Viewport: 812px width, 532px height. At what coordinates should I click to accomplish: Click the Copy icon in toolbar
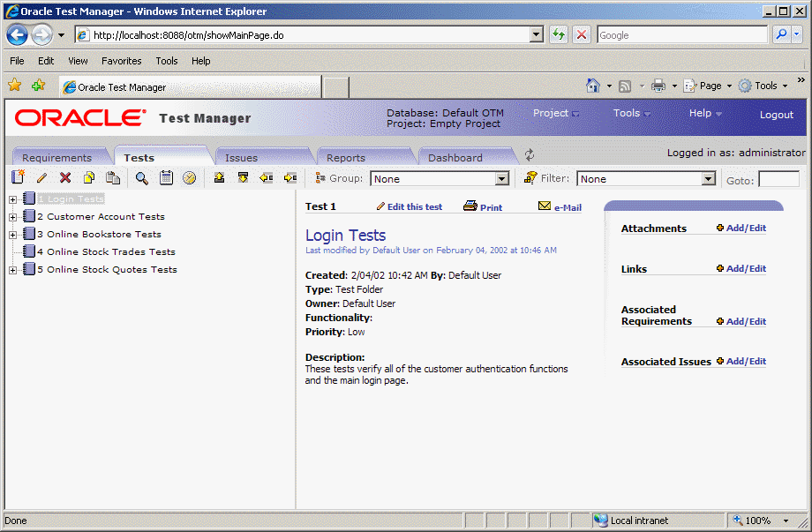click(89, 178)
